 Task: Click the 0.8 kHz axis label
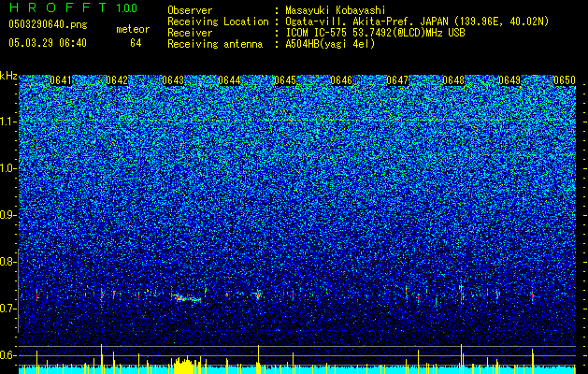[8, 262]
